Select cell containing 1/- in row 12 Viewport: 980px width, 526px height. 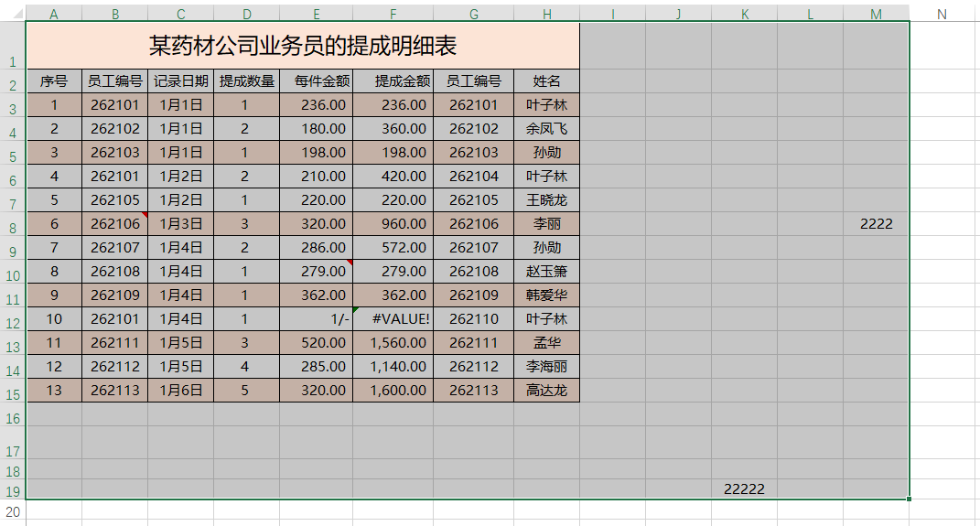pyautogui.click(x=317, y=319)
